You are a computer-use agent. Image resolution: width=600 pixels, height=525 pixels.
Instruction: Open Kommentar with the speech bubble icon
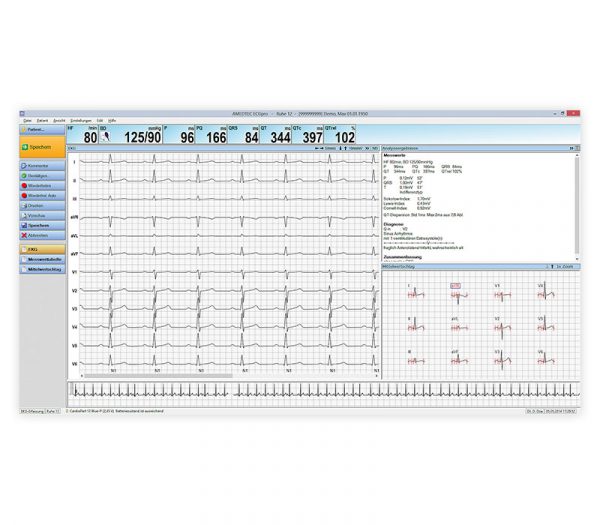42,166
